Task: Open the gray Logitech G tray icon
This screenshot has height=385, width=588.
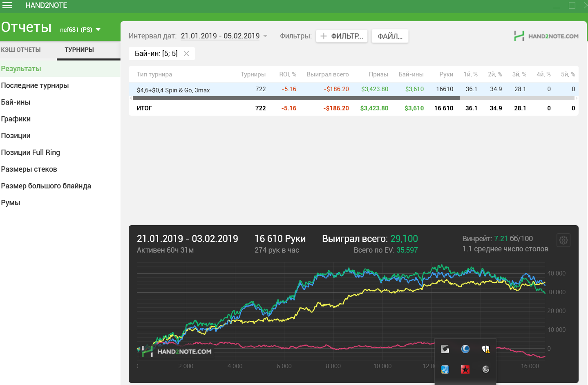Action: point(445,349)
